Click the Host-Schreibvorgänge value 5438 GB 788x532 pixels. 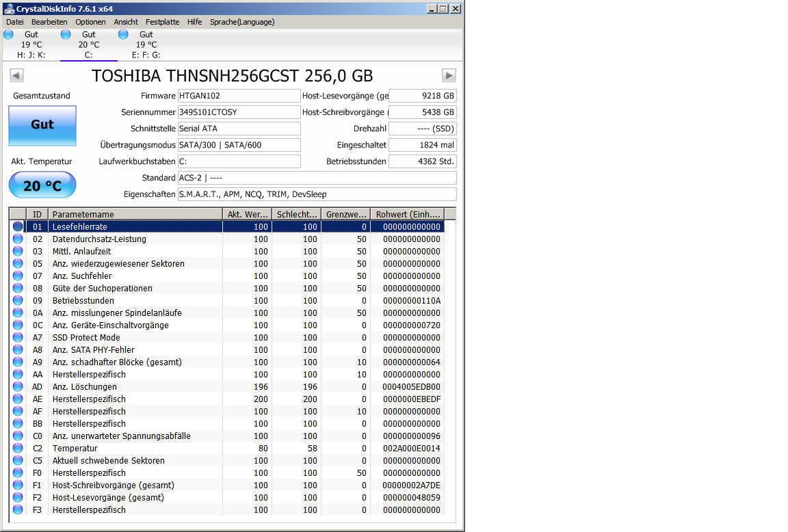pos(423,112)
